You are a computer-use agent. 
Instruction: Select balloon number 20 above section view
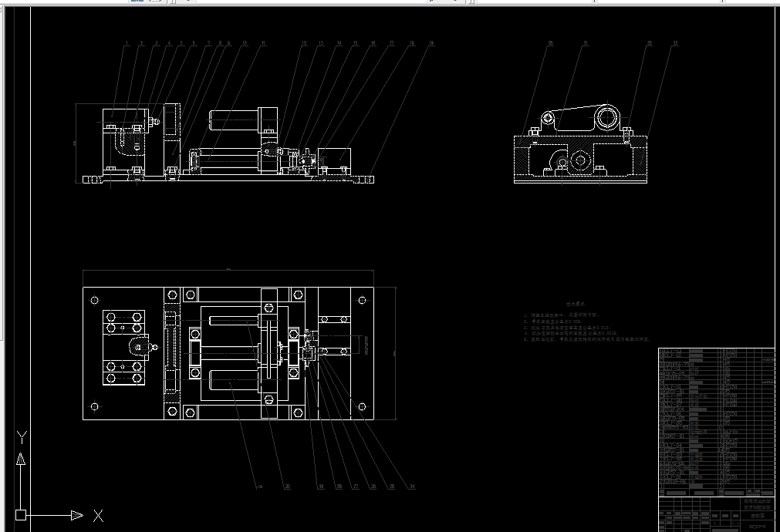(550, 43)
